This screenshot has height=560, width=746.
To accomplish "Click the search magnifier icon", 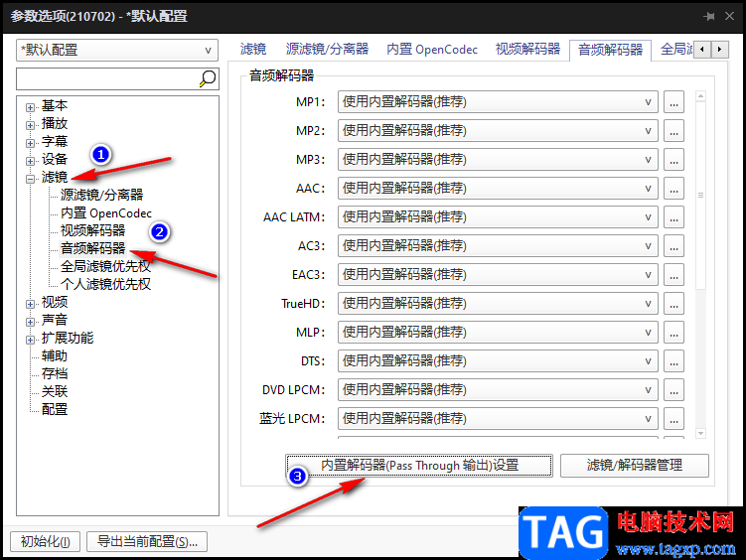I will tap(208, 78).
